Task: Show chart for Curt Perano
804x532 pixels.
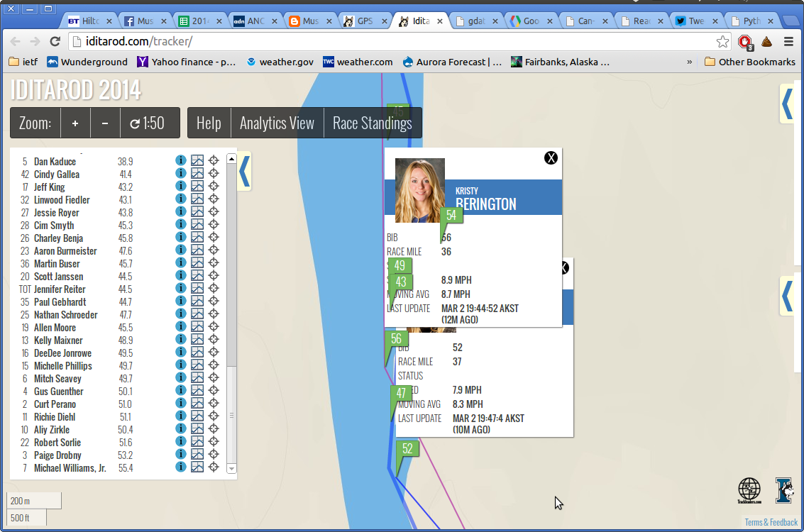Action: point(197,403)
